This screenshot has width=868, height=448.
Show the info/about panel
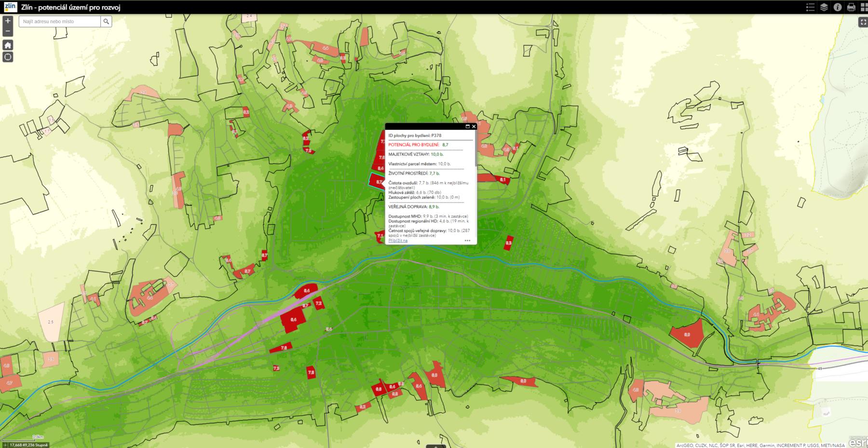[838, 7]
